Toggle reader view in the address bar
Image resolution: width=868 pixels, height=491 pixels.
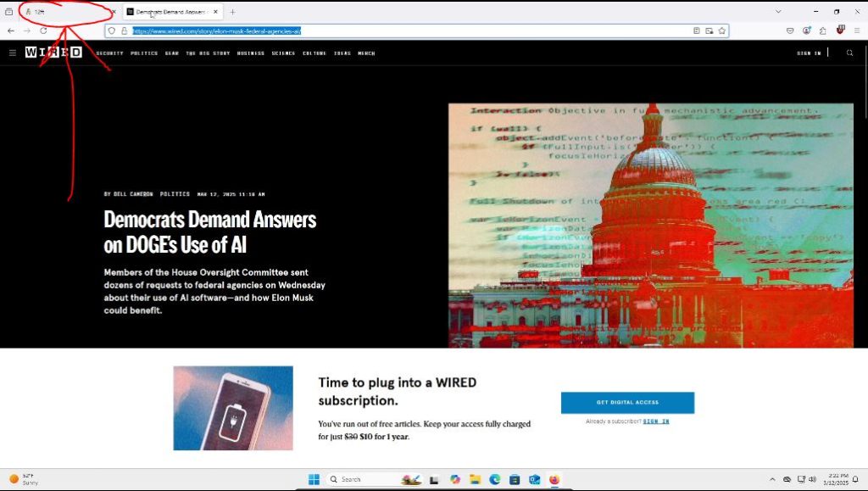tap(697, 31)
